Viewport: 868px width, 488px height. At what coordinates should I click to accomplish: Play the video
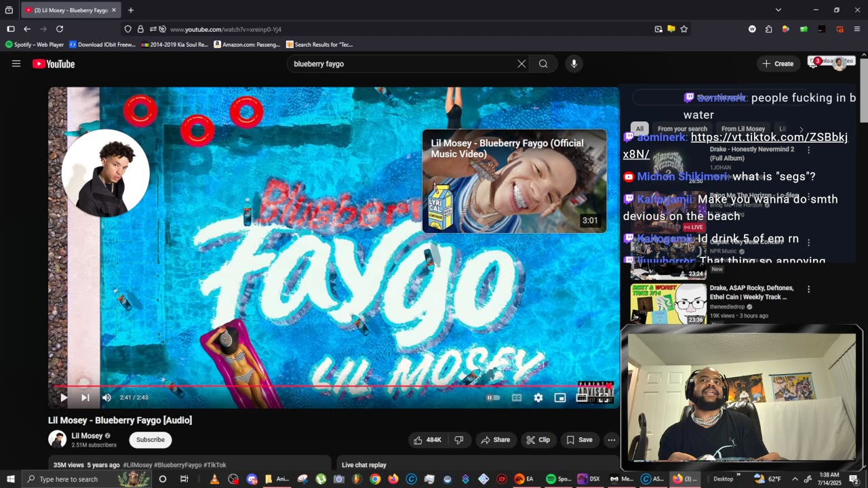(64, 398)
